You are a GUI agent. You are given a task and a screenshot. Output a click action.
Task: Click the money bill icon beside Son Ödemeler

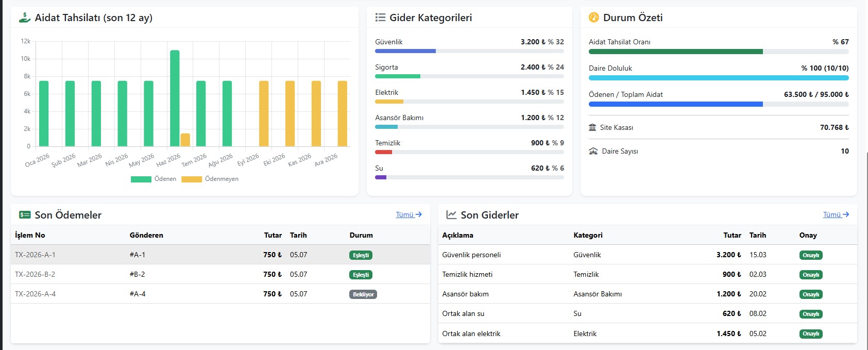pos(25,215)
